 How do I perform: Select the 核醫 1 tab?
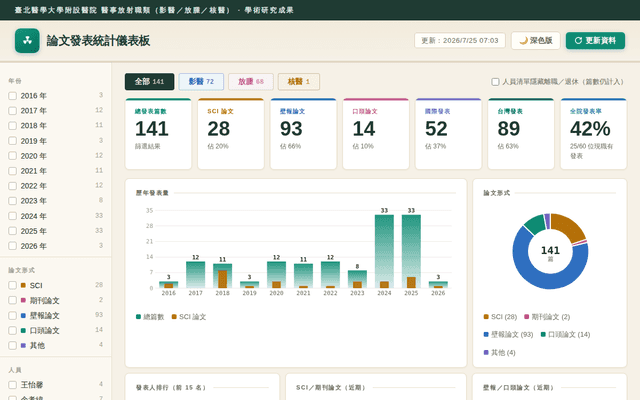298,82
